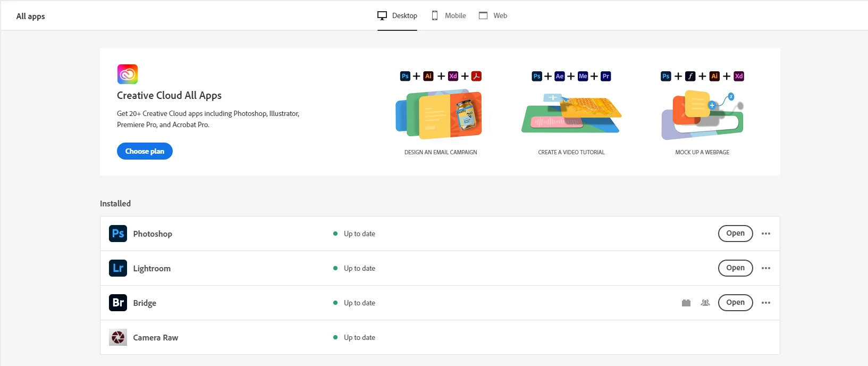Click the Premiere Pro icon in video combo

point(606,76)
